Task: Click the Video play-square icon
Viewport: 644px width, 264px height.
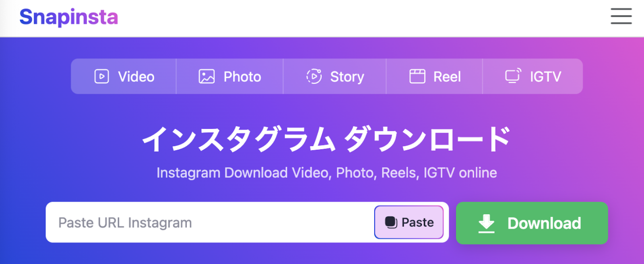Action: pyautogui.click(x=101, y=76)
